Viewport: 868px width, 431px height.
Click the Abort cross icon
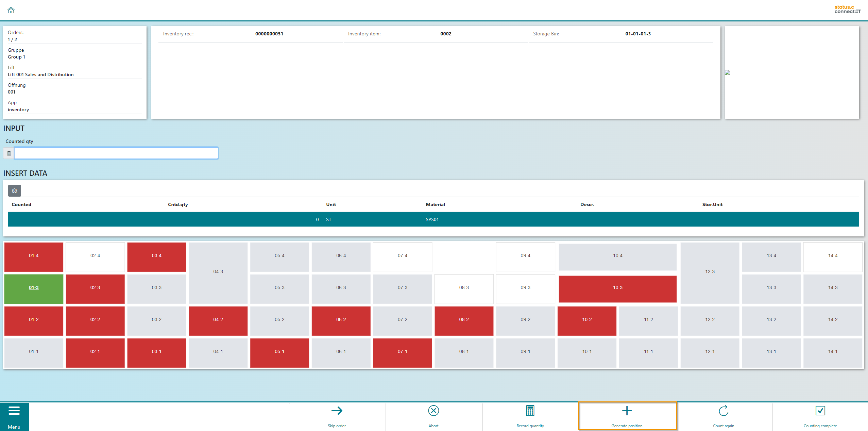click(x=433, y=411)
